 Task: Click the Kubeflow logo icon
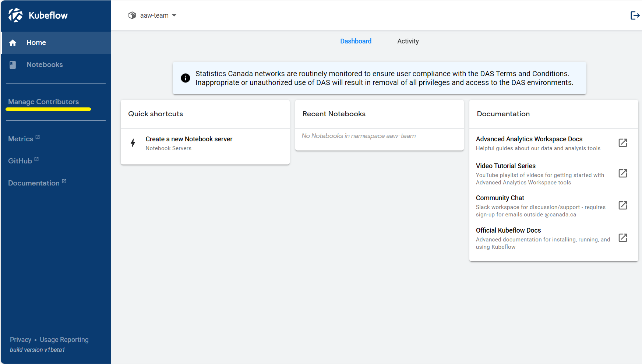pos(15,15)
